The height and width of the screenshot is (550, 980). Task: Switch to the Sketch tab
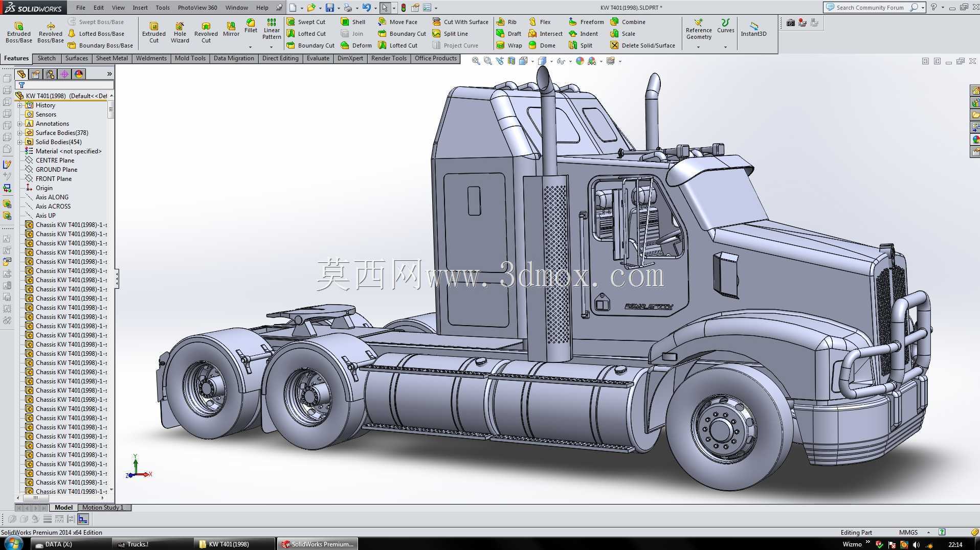[47, 58]
